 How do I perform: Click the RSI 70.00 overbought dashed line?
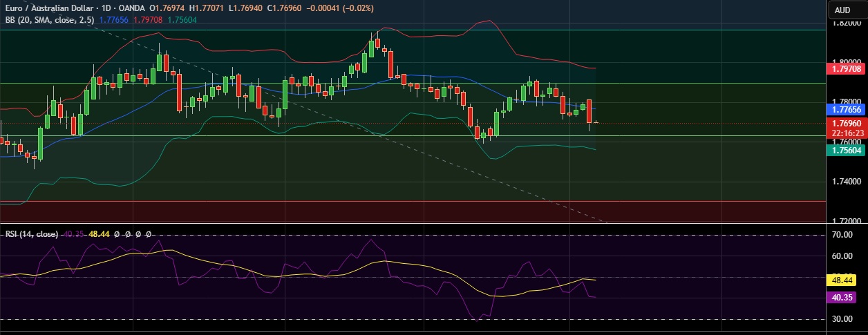(415, 236)
